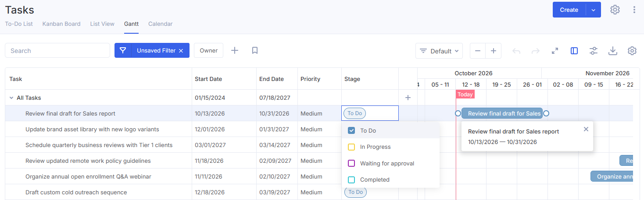Add a filter with the plus icon
This screenshot has width=644, height=200.
235,50
